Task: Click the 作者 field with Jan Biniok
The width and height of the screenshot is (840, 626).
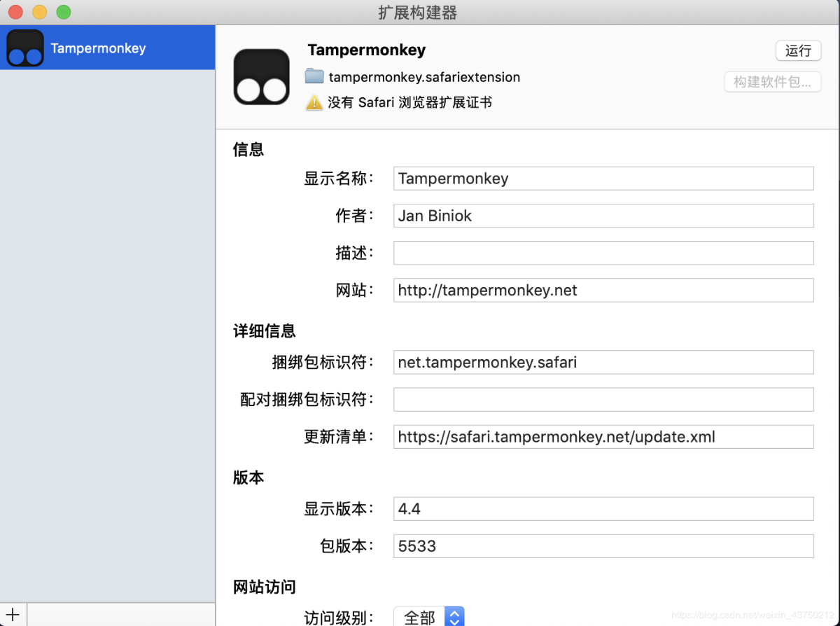Action: 603,216
